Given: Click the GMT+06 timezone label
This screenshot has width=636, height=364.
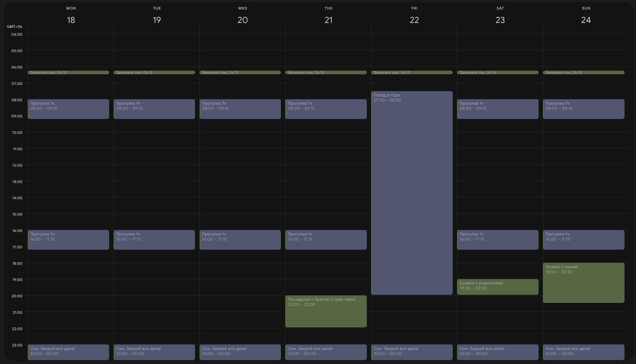Looking at the screenshot, I should (14, 26).
